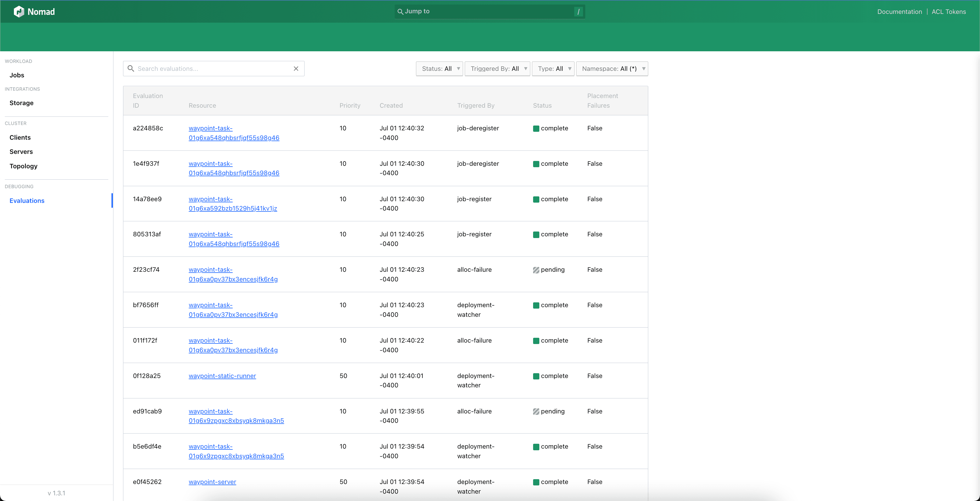Expand the Triggered By: All filter
The image size is (980, 501).
click(497, 68)
